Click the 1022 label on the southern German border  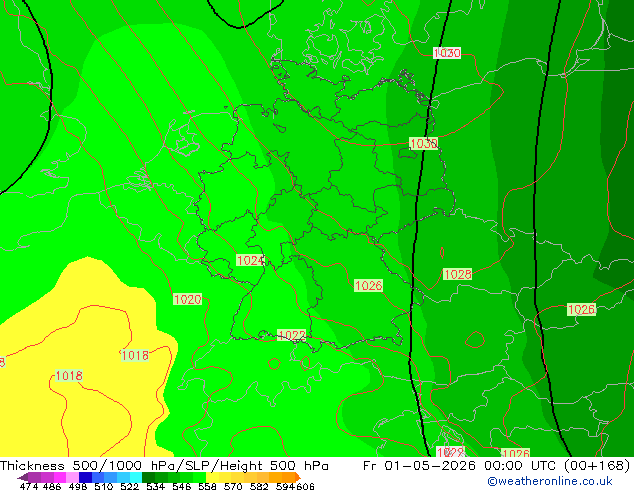coord(292,336)
